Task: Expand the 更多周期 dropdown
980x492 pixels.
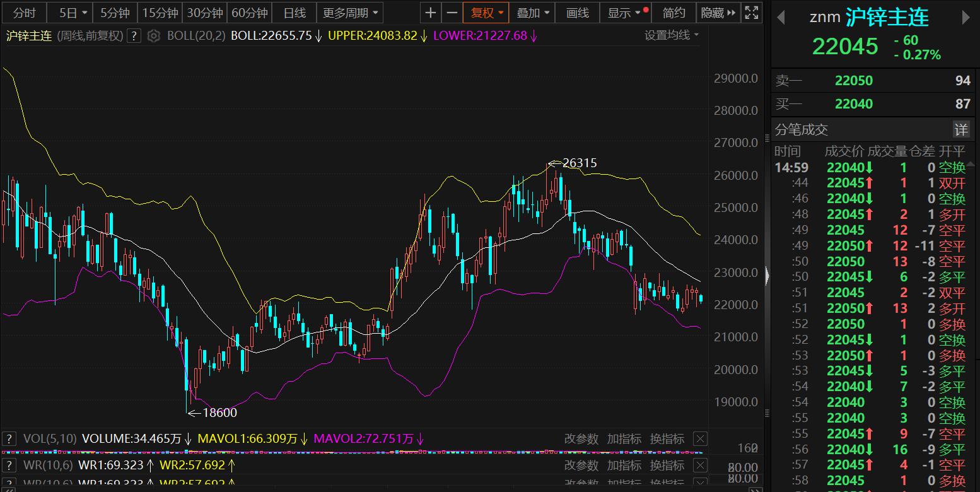Action: click(x=350, y=13)
